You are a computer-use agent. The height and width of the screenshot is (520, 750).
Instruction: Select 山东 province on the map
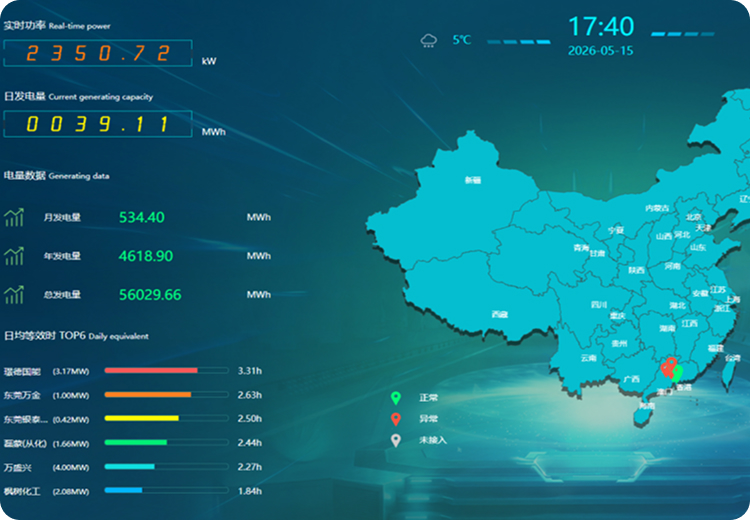(698, 247)
